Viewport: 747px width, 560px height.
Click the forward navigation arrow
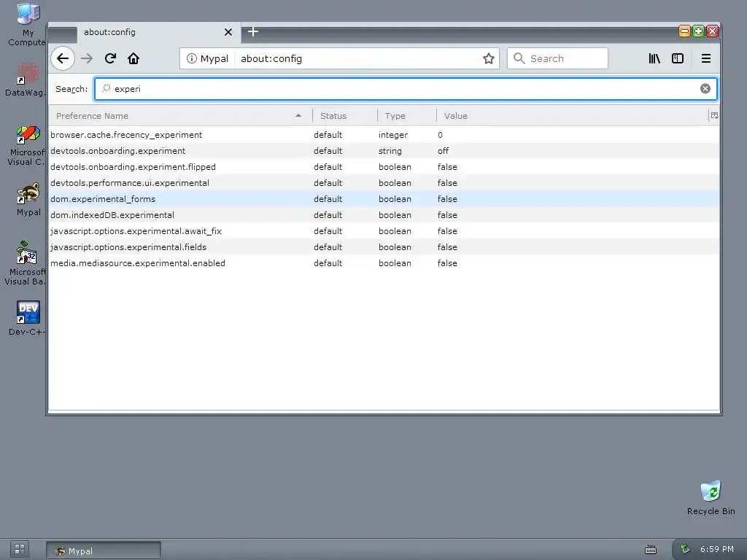87,58
